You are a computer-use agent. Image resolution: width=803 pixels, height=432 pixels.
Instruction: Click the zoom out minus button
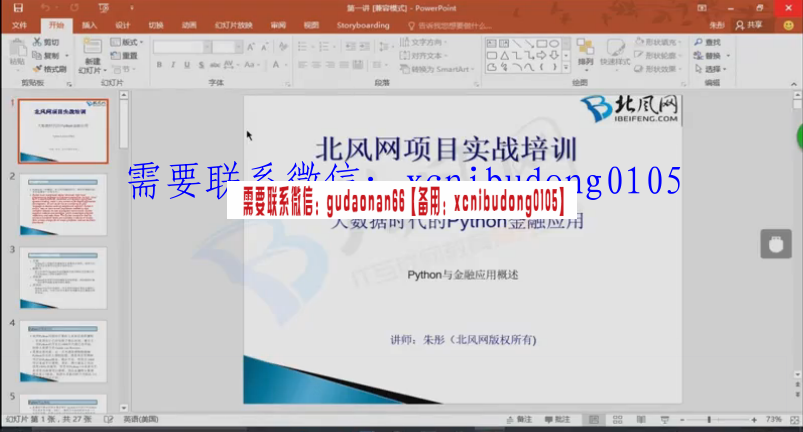point(682,420)
